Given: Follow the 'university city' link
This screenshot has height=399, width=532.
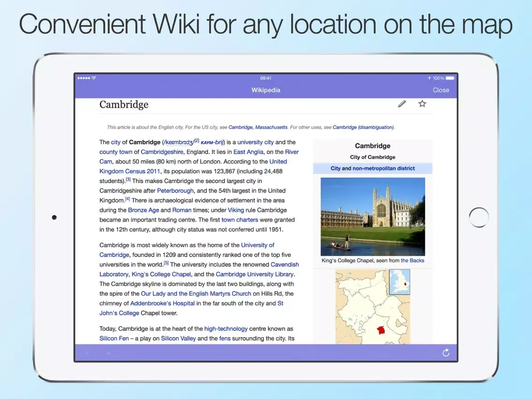Looking at the screenshot, I should pyautogui.click(x=256, y=142).
